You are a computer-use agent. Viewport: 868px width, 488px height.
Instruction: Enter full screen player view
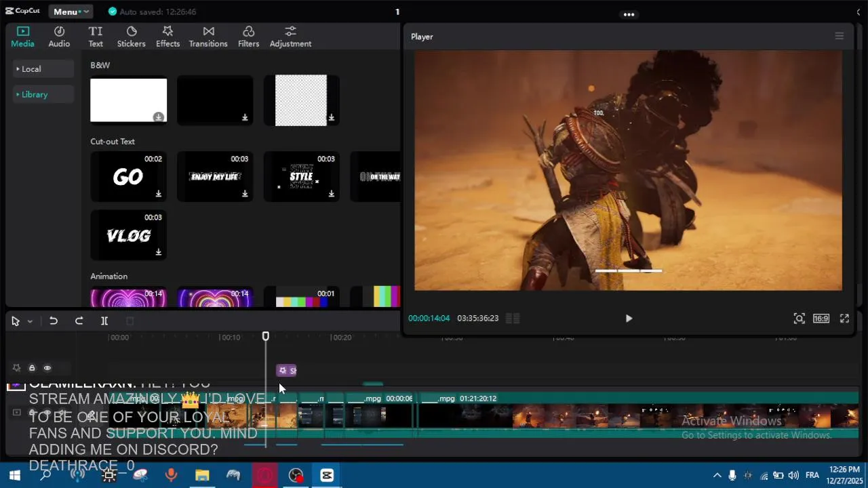pyautogui.click(x=844, y=319)
